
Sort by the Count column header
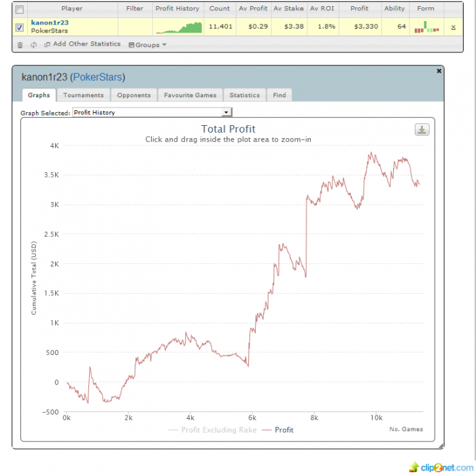220,9
